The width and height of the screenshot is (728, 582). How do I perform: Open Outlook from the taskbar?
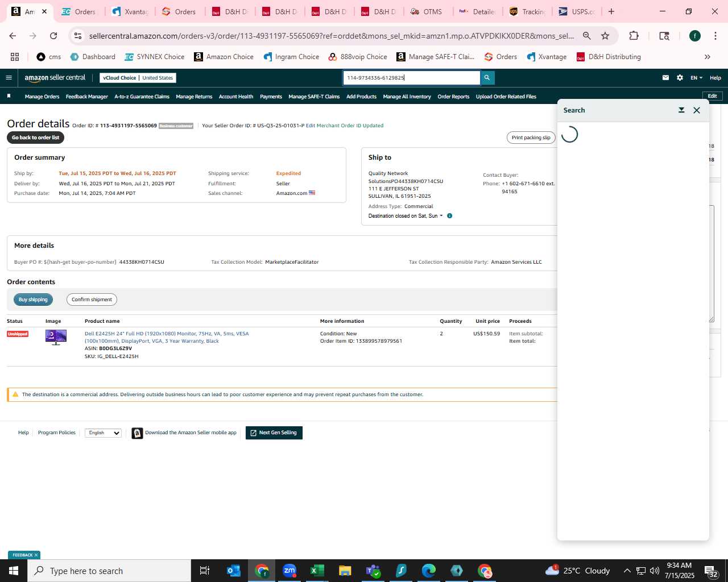[234, 571]
